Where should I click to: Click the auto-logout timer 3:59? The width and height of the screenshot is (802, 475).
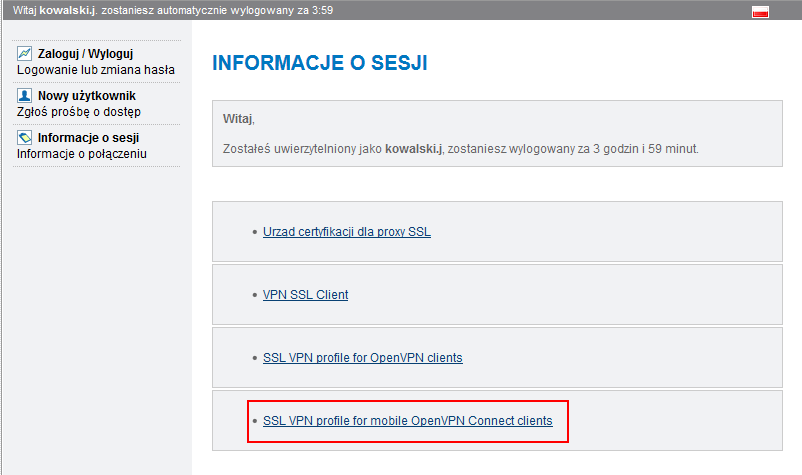tap(322, 10)
